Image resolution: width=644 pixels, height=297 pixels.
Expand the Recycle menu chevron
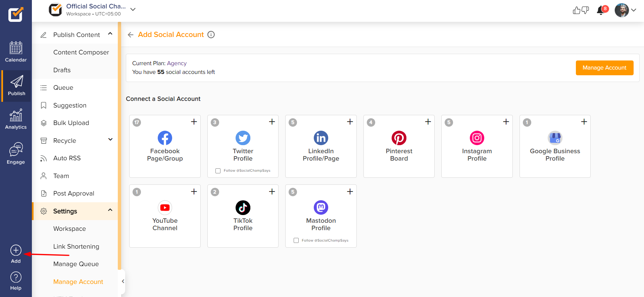[x=110, y=139]
